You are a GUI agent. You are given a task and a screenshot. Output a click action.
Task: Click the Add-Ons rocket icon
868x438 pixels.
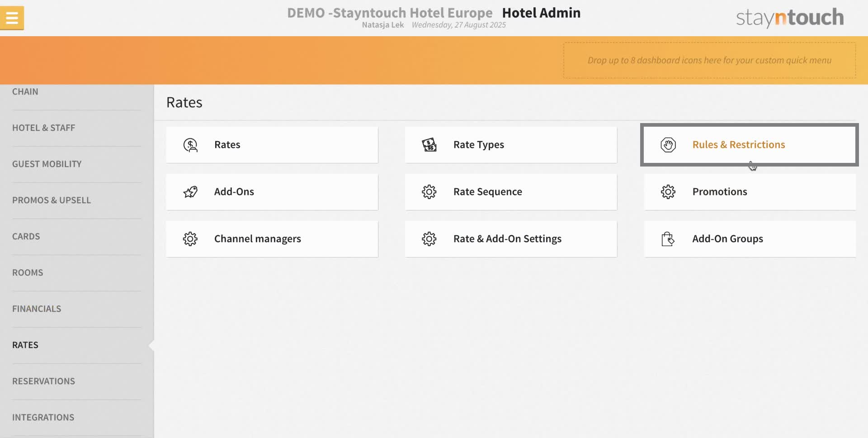pos(190,192)
